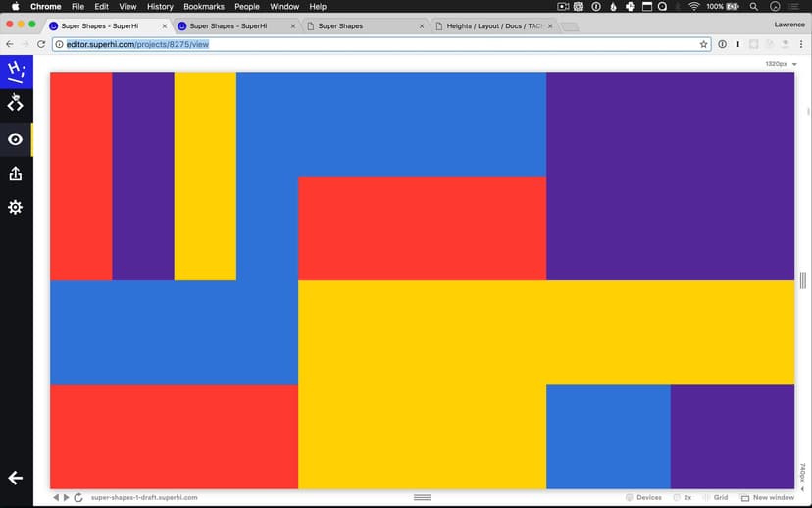The image size is (812, 508).
Task: Reload the preview with bottom refresh icon
Action: tap(78, 498)
